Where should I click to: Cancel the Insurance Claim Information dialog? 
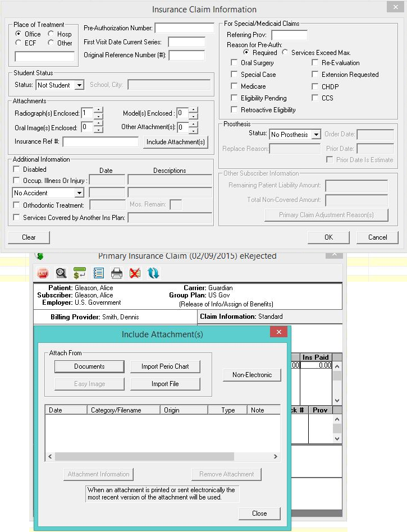click(377, 237)
